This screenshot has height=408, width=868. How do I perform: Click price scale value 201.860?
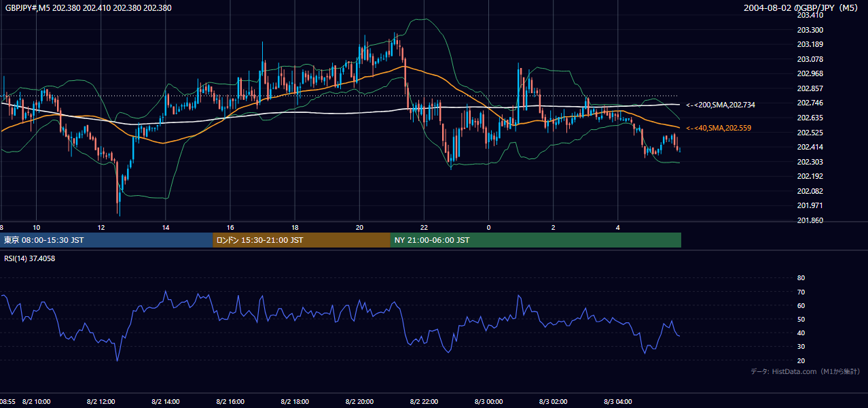tap(810, 220)
